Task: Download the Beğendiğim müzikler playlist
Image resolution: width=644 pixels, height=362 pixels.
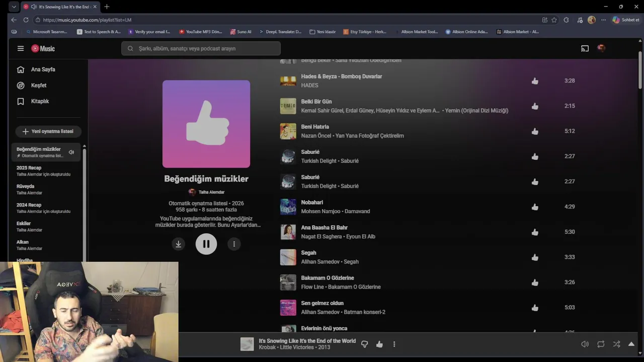Action: [x=178, y=244]
